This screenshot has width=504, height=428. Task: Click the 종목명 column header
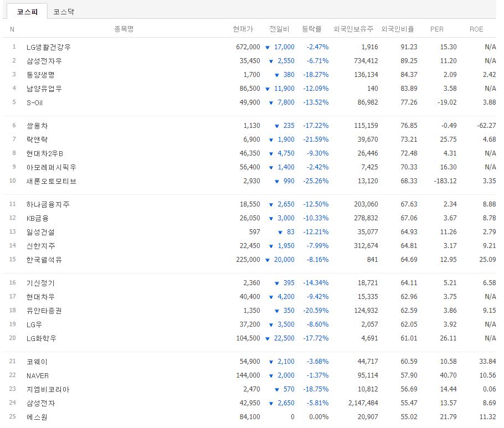(124, 29)
